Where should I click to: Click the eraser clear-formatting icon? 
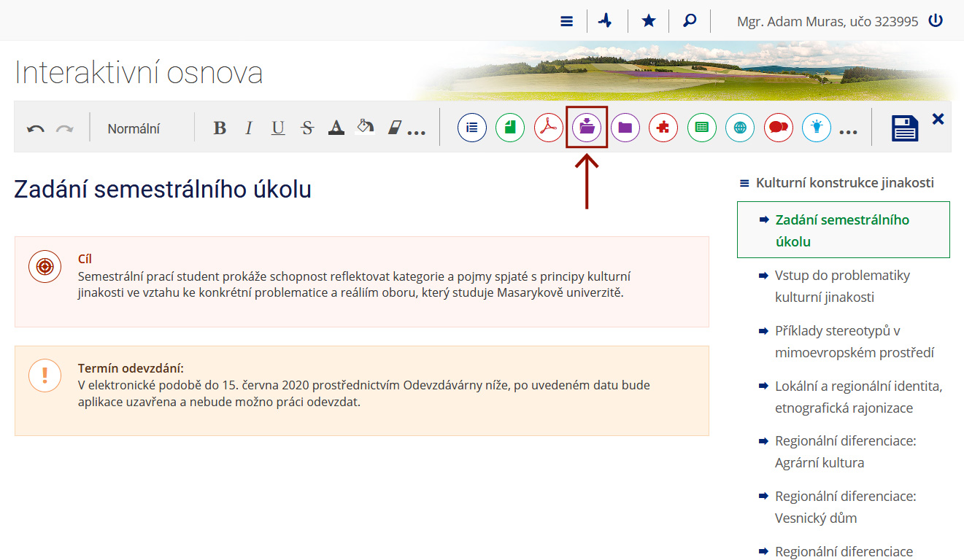tap(395, 128)
